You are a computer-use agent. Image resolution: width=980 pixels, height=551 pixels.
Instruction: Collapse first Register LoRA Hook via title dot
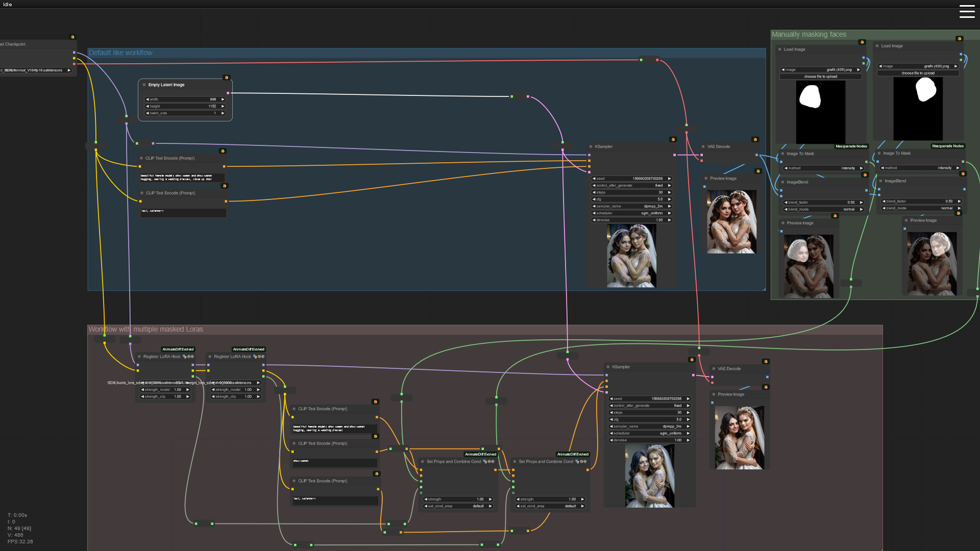click(x=139, y=357)
